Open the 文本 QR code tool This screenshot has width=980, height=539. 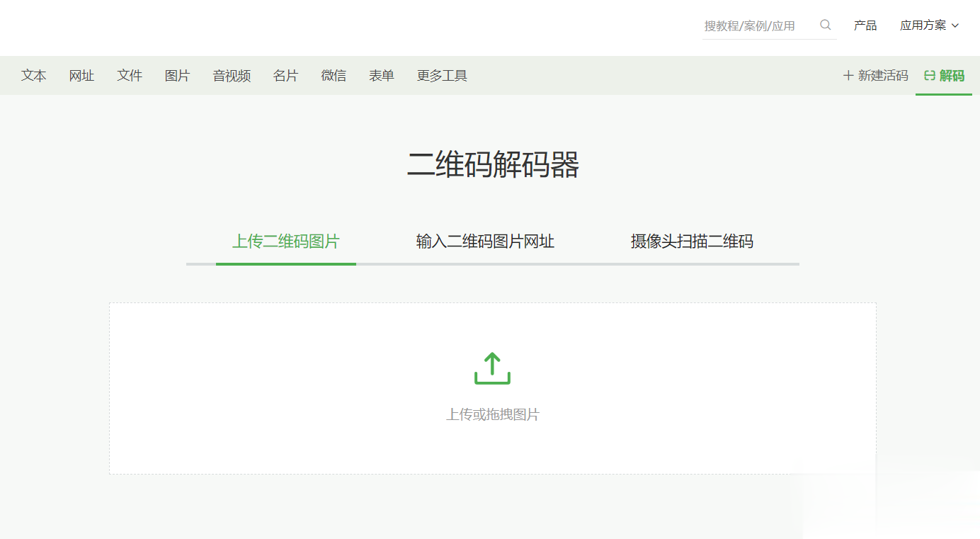point(33,75)
